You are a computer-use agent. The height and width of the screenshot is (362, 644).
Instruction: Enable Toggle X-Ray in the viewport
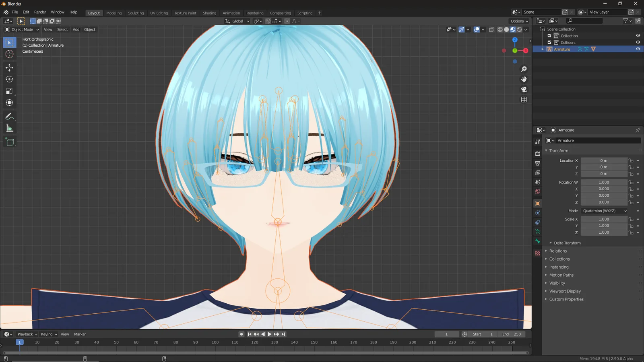491,29
